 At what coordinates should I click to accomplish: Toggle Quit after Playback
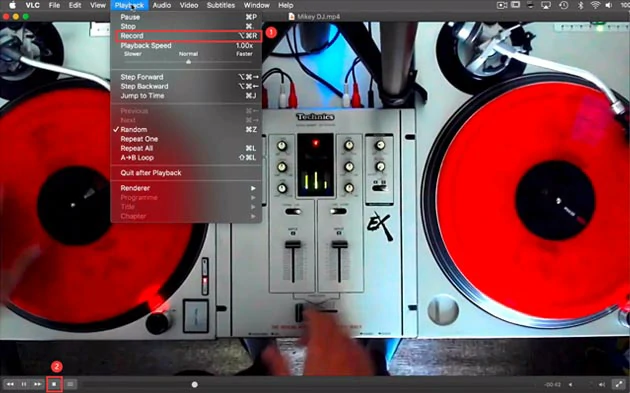(x=186, y=173)
